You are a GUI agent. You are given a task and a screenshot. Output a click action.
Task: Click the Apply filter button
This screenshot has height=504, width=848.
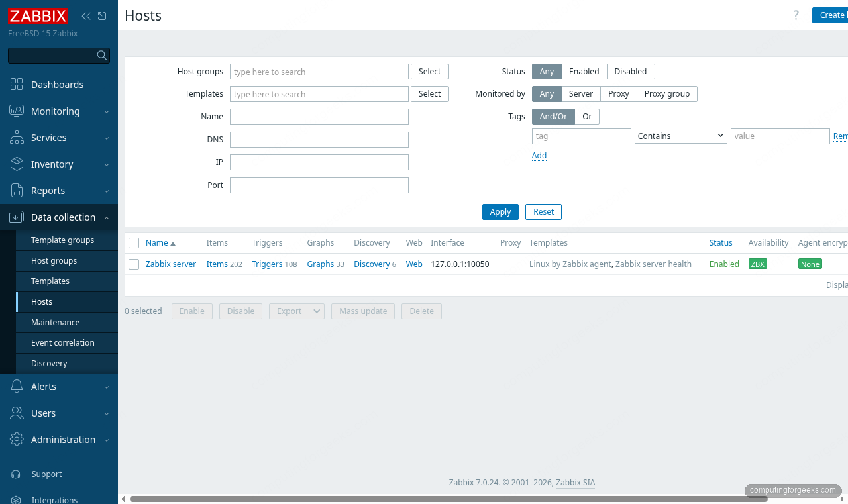[500, 211]
